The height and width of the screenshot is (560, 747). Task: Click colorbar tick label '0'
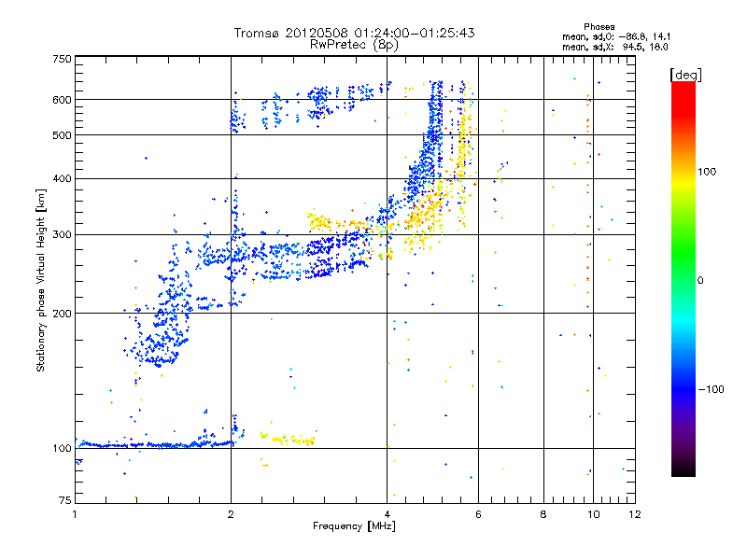point(700,281)
